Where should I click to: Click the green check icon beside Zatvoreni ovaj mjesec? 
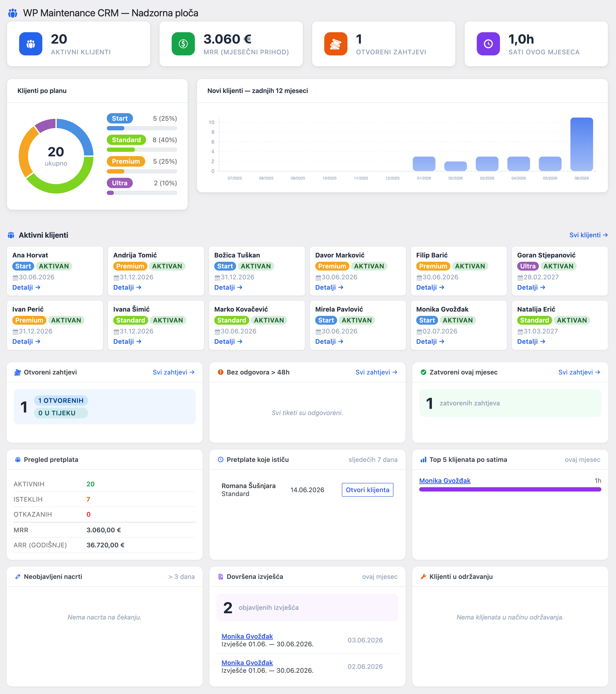point(423,372)
